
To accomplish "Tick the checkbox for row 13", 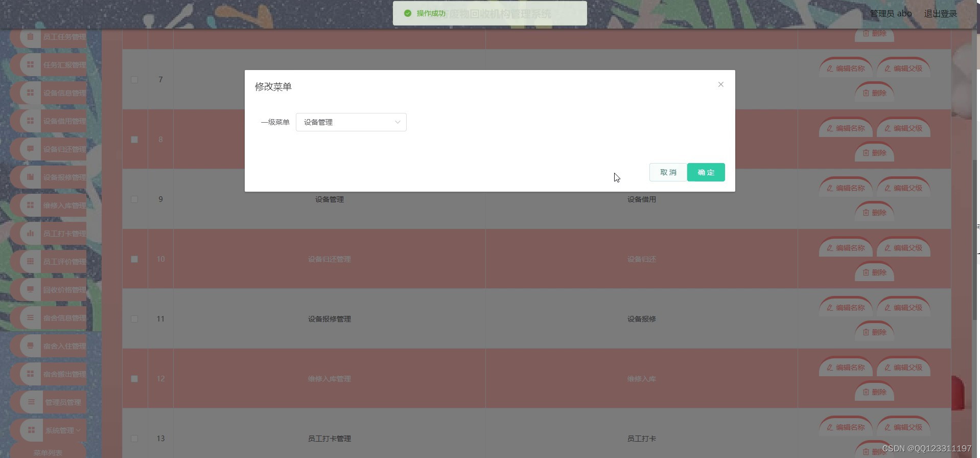I will [x=134, y=439].
